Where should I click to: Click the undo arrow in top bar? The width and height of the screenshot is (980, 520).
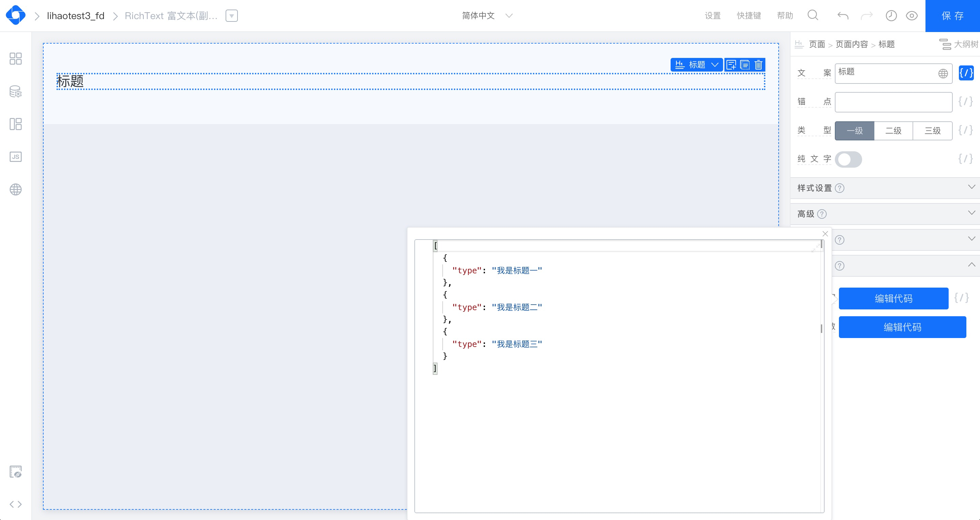pyautogui.click(x=843, y=16)
